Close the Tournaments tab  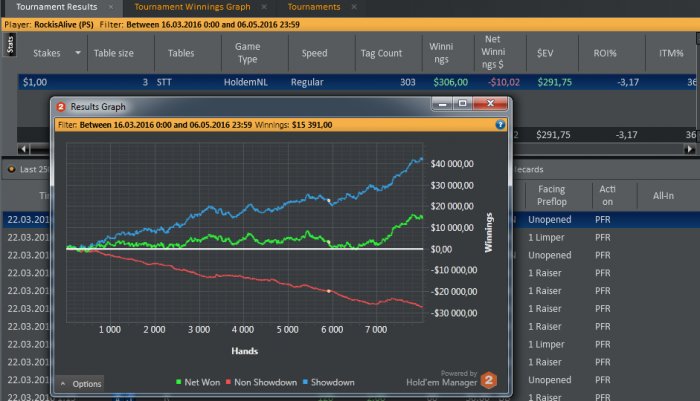point(354,7)
